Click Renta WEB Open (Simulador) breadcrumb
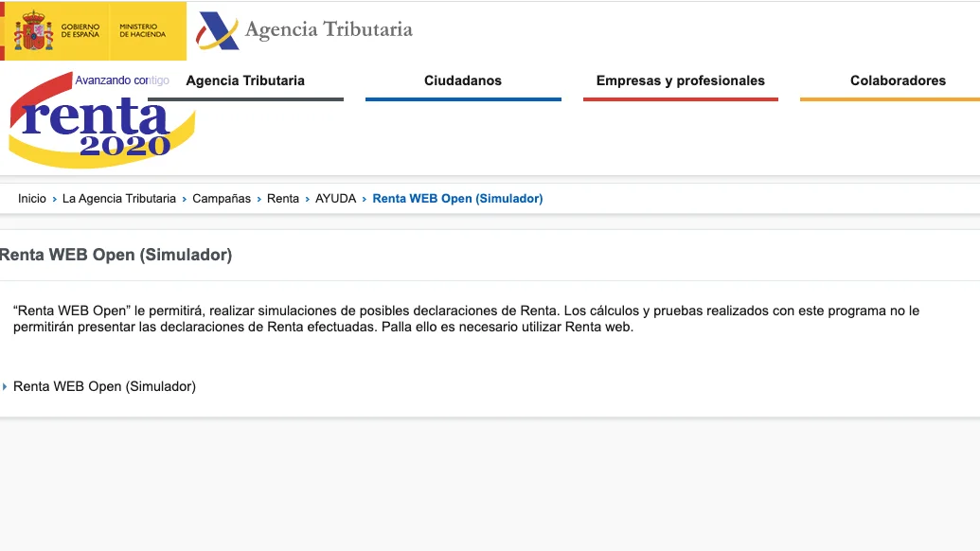The height and width of the screenshot is (551, 980). click(457, 199)
